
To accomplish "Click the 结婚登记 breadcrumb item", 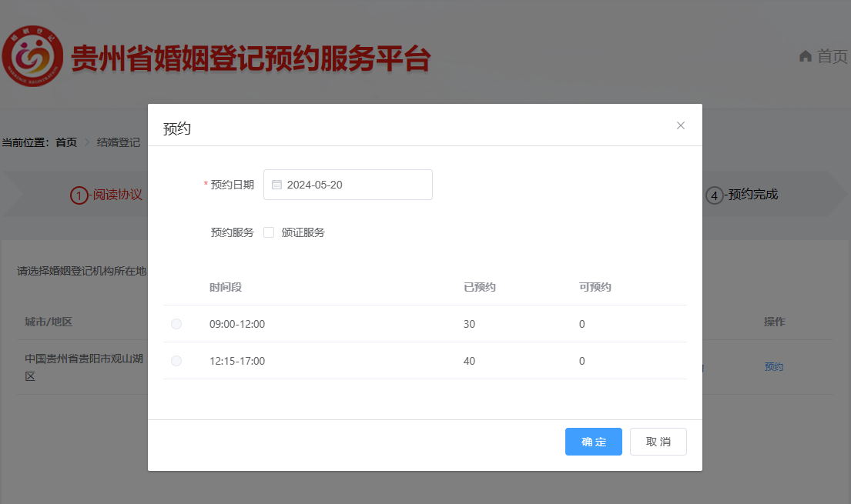I will pyautogui.click(x=119, y=142).
